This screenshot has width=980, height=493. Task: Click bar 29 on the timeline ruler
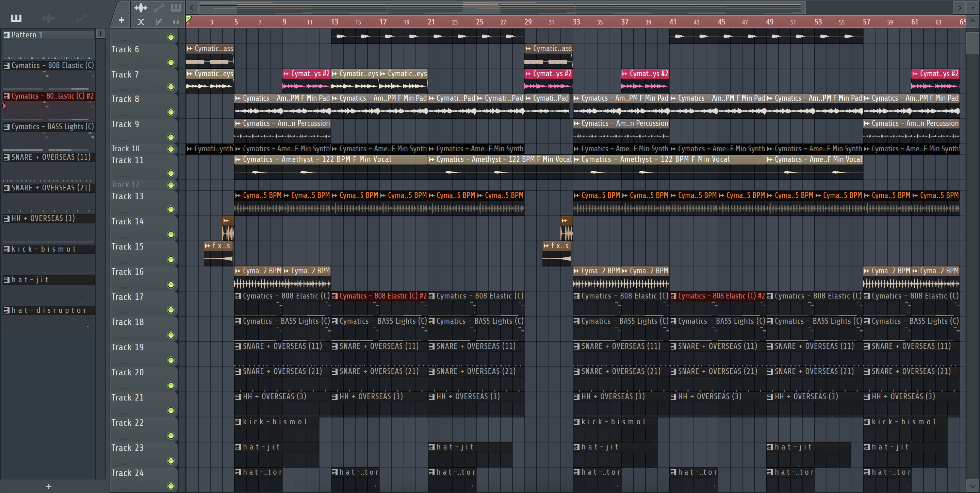click(528, 22)
